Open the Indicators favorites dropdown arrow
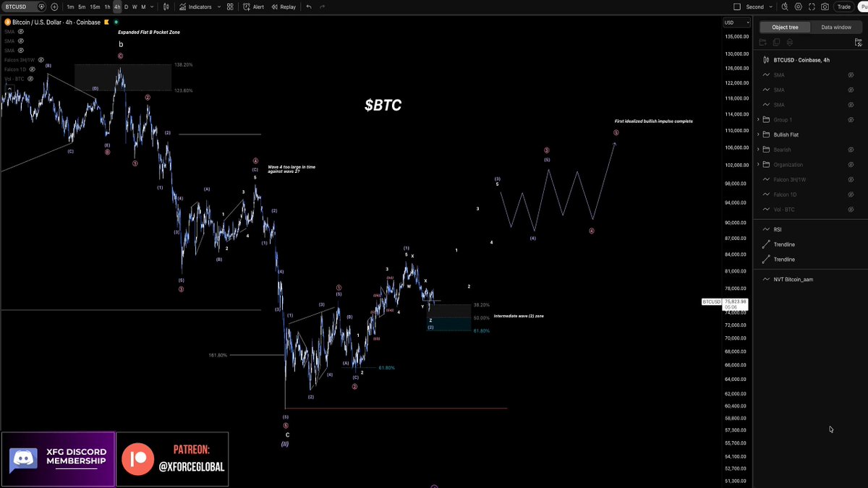 [x=219, y=7]
